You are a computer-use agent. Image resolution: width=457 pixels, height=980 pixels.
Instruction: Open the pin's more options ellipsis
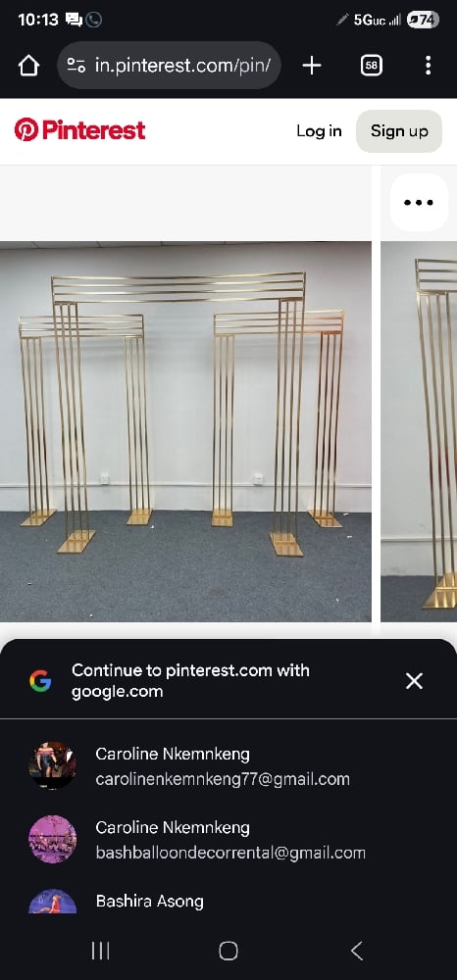(418, 203)
